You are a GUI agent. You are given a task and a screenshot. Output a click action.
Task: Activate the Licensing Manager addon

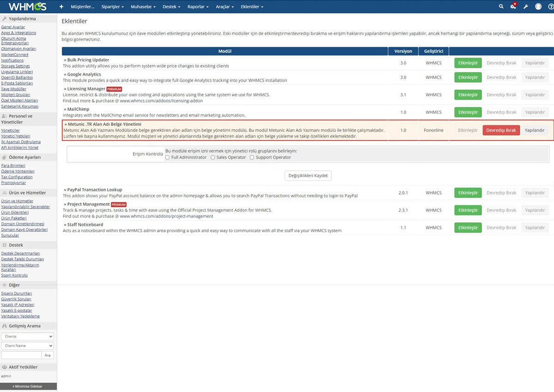click(468, 95)
